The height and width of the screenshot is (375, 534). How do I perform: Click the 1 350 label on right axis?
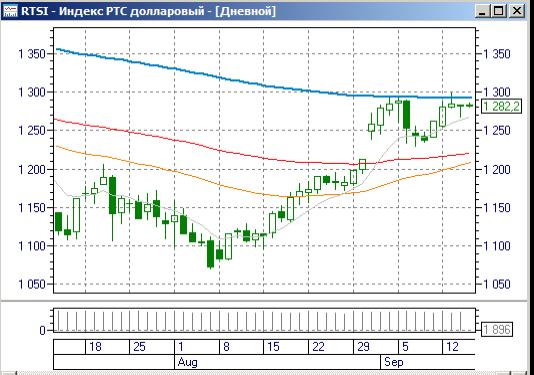pos(497,54)
